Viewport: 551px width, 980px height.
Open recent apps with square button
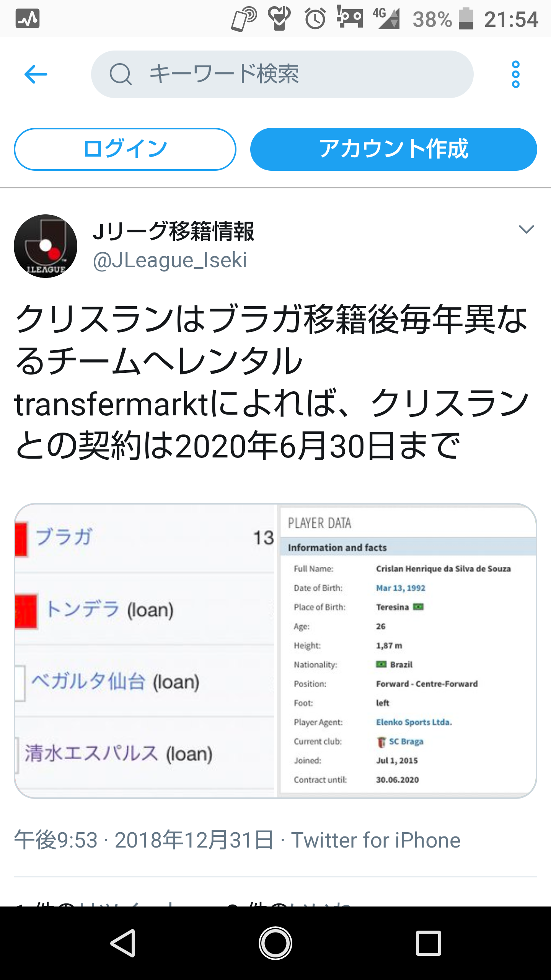[x=428, y=944]
